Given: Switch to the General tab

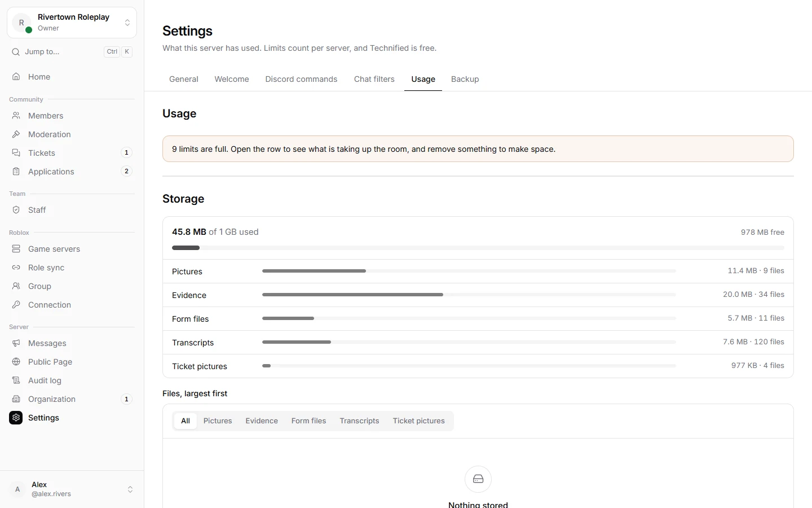Looking at the screenshot, I should pos(184,79).
